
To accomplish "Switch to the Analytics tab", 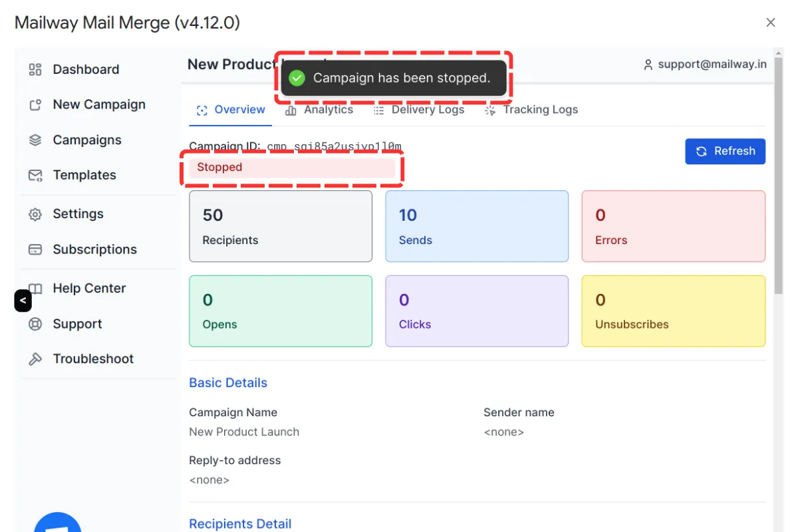I will pos(319,110).
